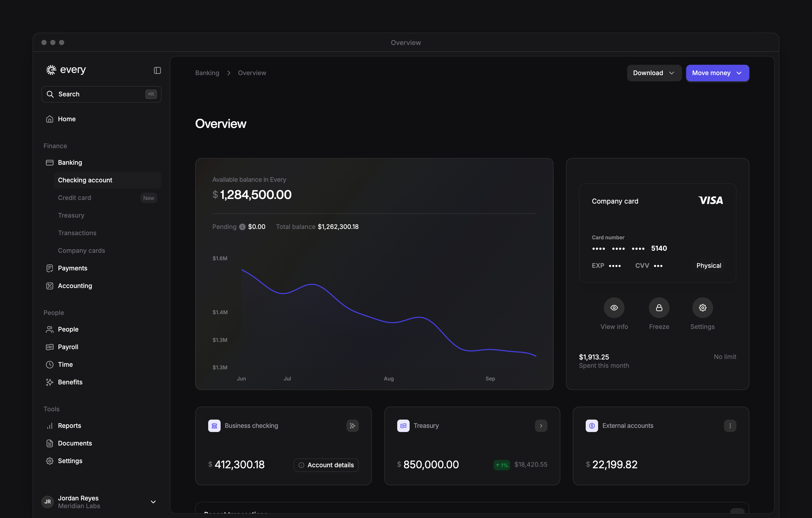Open Accounting in sidebar

[x=101, y=286]
